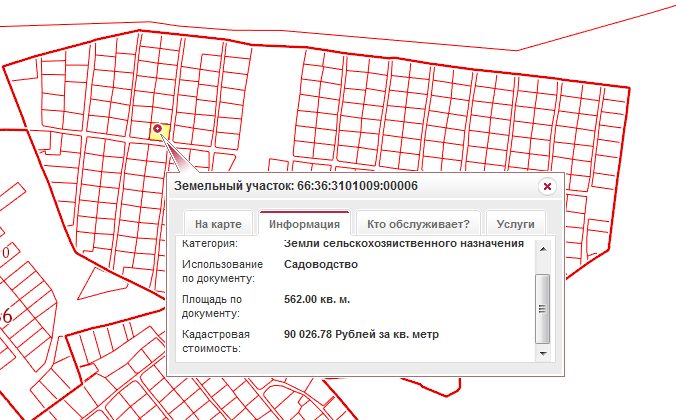Open the Услуги tab
676x420 pixels.
[x=516, y=224]
